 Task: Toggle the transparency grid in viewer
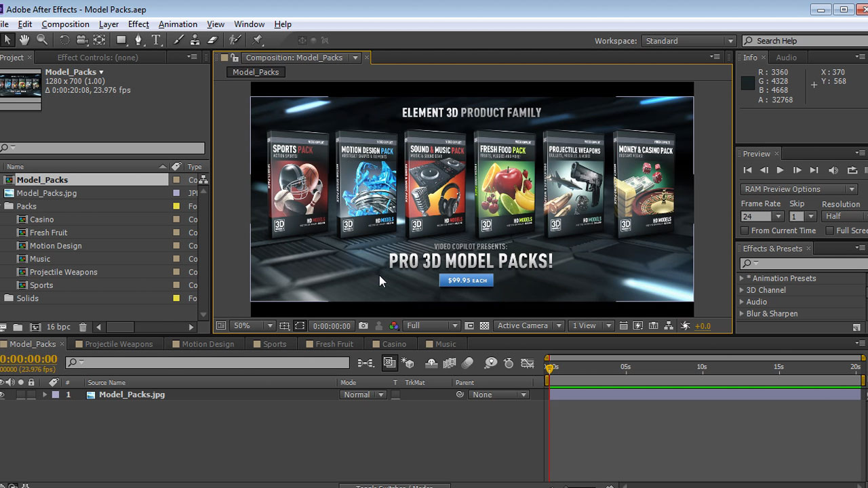(x=484, y=326)
